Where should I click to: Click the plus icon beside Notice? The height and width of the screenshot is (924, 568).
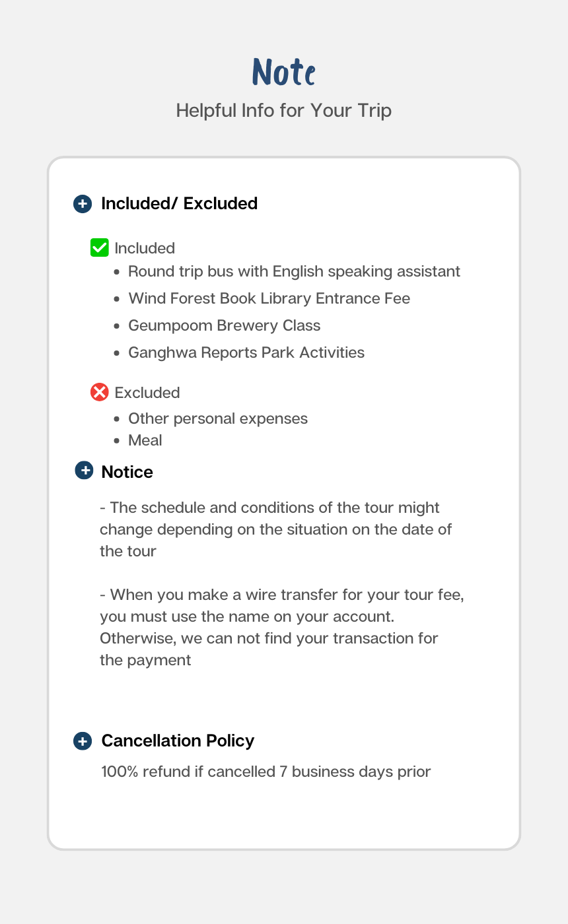tap(84, 471)
